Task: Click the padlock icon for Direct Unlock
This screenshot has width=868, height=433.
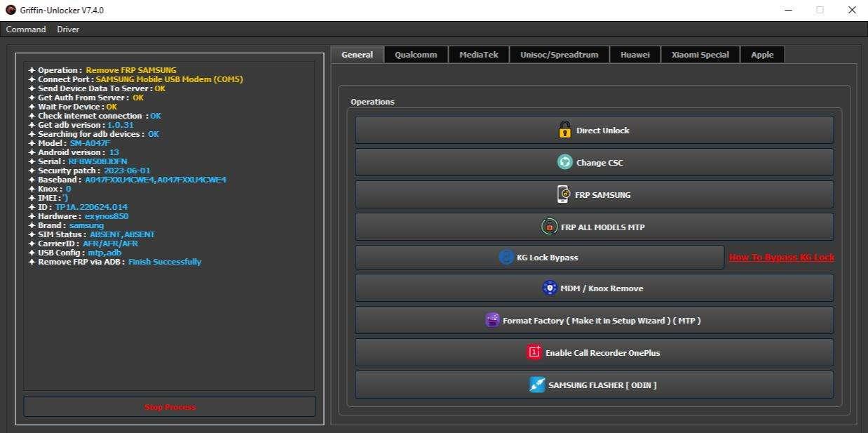Action: click(x=564, y=130)
